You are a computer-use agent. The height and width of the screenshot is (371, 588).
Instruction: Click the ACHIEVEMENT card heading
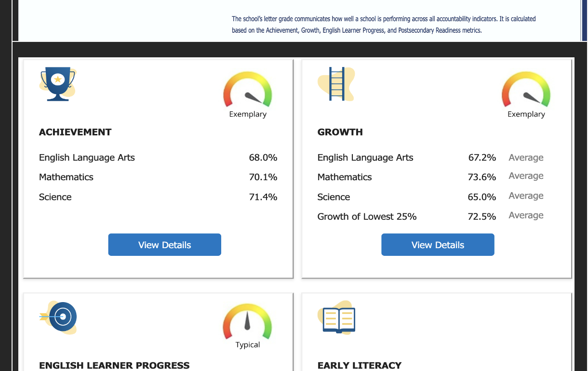pos(75,132)
